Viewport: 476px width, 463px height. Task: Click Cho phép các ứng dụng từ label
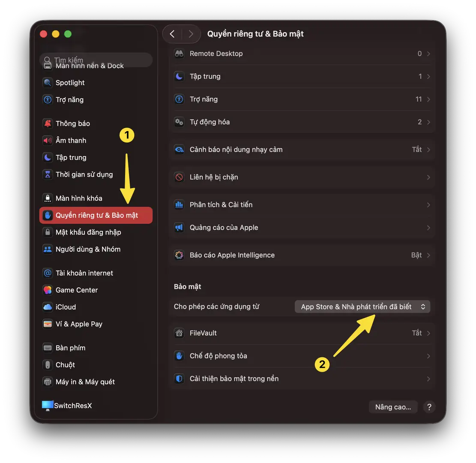216,307
